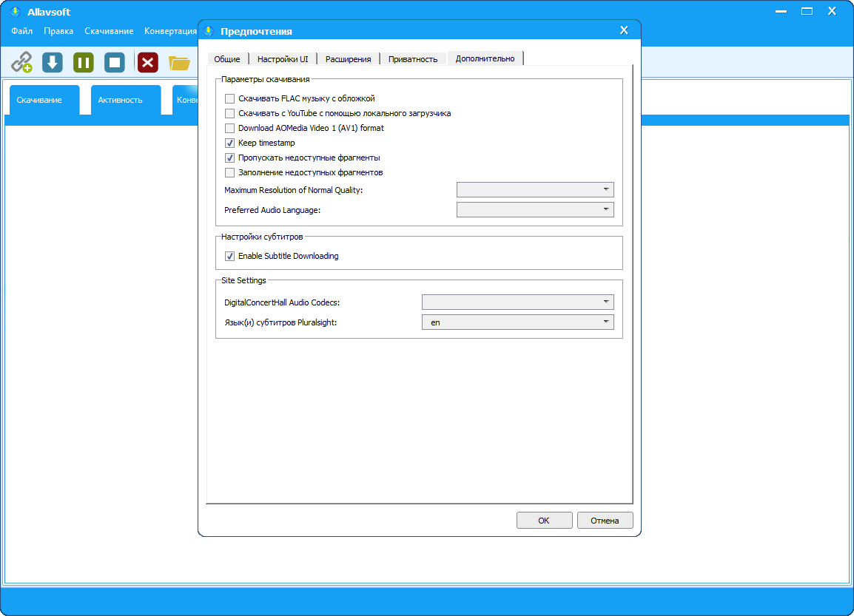Open the Настройки UI tab
This screenshot has height=616, width=854.
point(283,59)
